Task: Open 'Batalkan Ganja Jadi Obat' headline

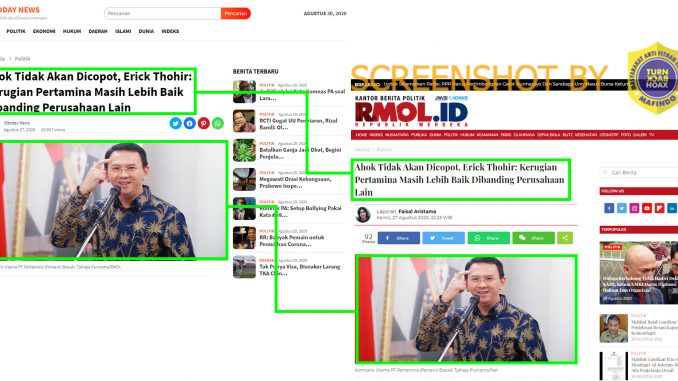Action: (301, 153)
